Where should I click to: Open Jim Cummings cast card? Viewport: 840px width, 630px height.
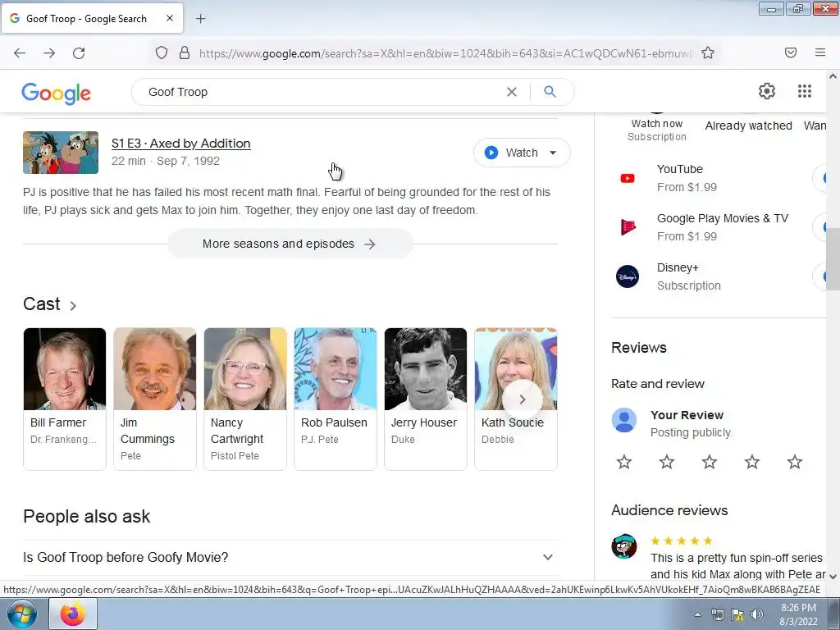point(155,399)
